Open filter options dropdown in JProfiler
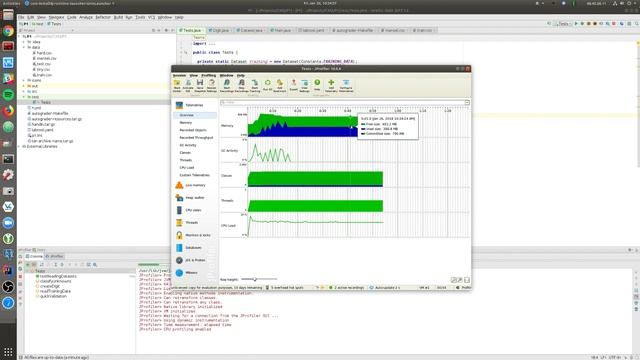Image resolution: width=640 pixels, height=360 pixels. (467, 102)
